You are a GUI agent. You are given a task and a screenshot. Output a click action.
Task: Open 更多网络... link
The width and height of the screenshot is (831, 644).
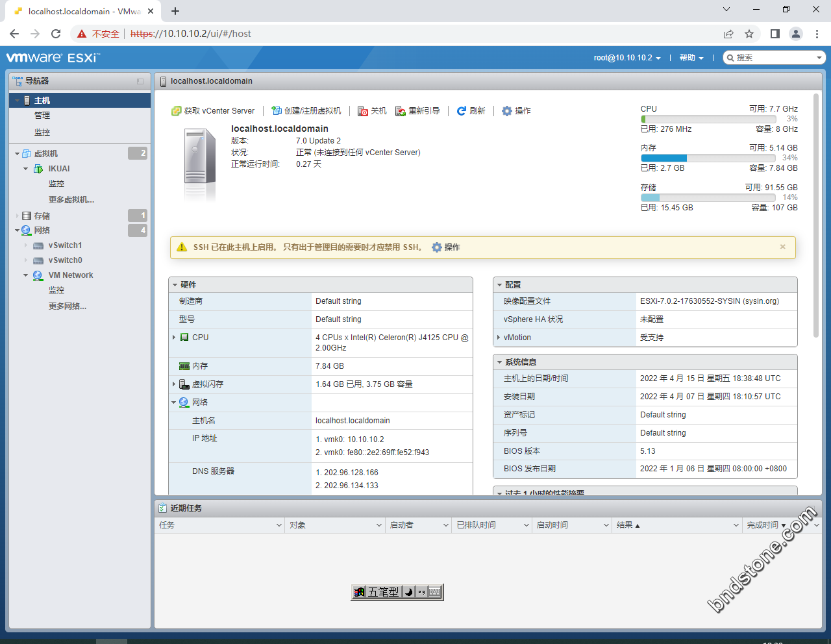coord(68,306)
